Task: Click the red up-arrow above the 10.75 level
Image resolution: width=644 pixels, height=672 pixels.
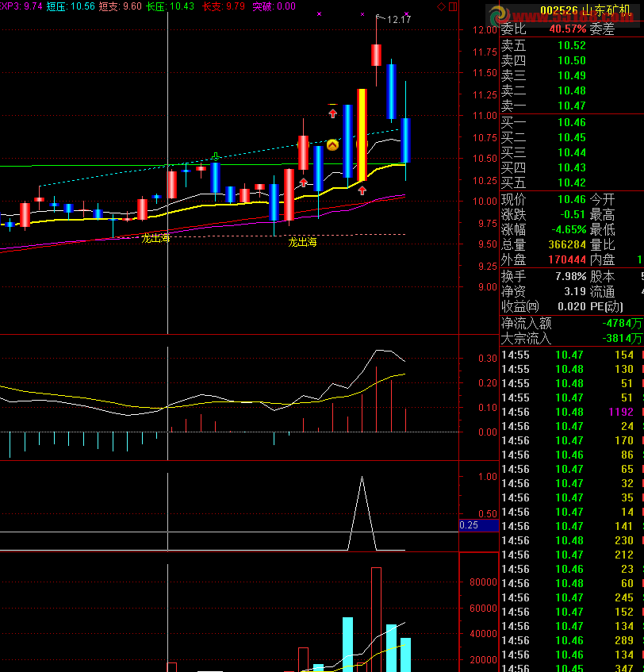Action: point(333,113)
